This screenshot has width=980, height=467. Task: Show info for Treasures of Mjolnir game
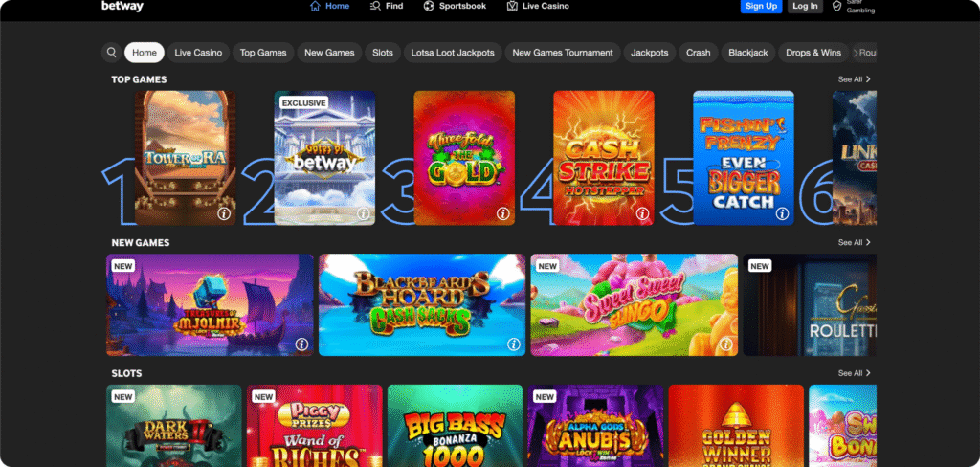tap(301, 345)
